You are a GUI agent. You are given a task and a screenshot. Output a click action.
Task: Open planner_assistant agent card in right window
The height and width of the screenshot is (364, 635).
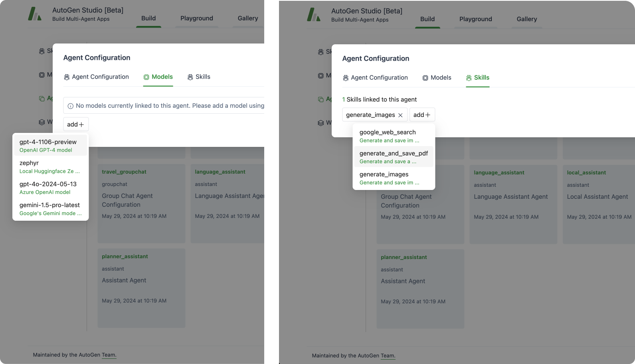point(420,289)
